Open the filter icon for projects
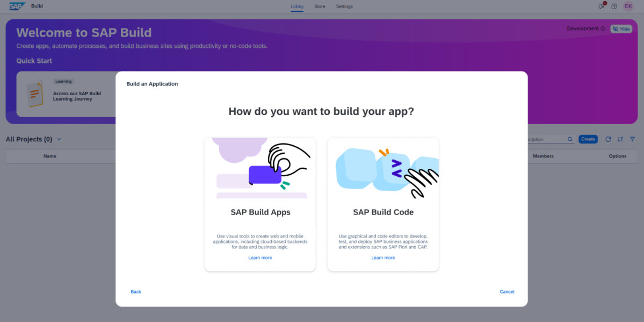The height and width of the screenshot is (322, 644). coord(632,139)
